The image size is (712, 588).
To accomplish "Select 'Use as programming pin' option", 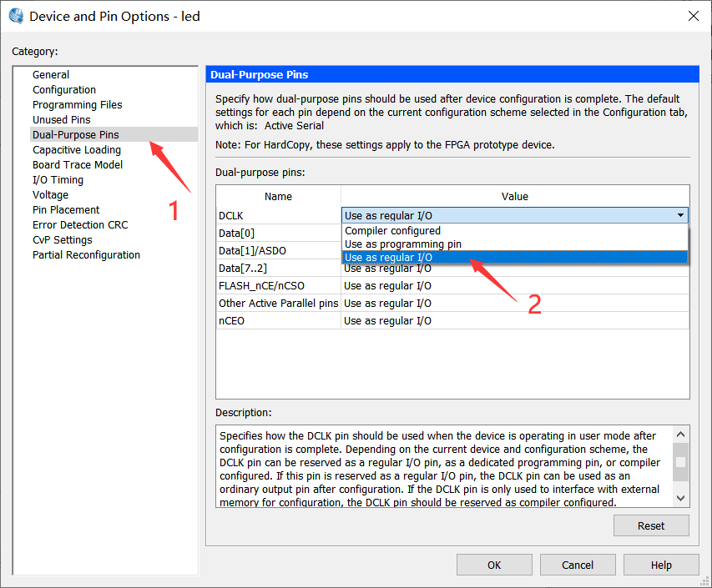I will pyautogui.click(x=402, y=244).
